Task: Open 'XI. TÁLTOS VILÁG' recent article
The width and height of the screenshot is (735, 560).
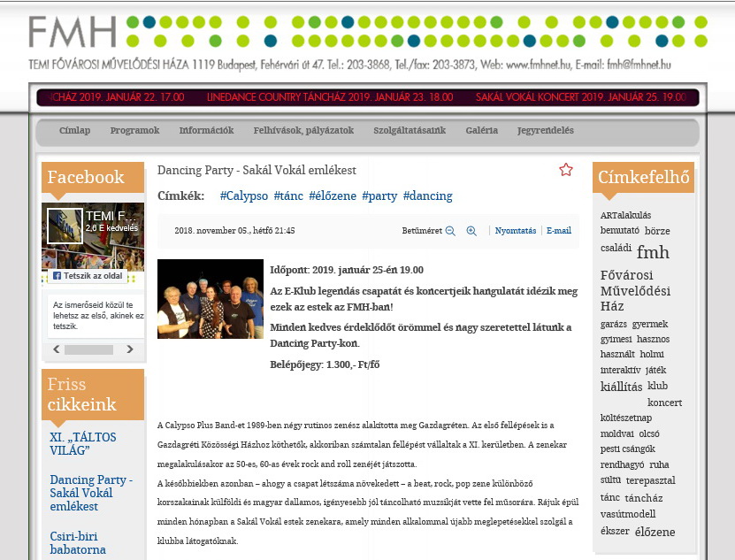Action: [x=83, y=444]
